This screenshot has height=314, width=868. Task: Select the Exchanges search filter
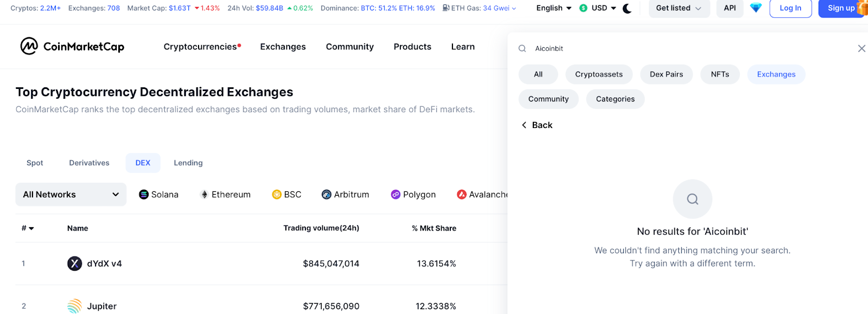776,74
